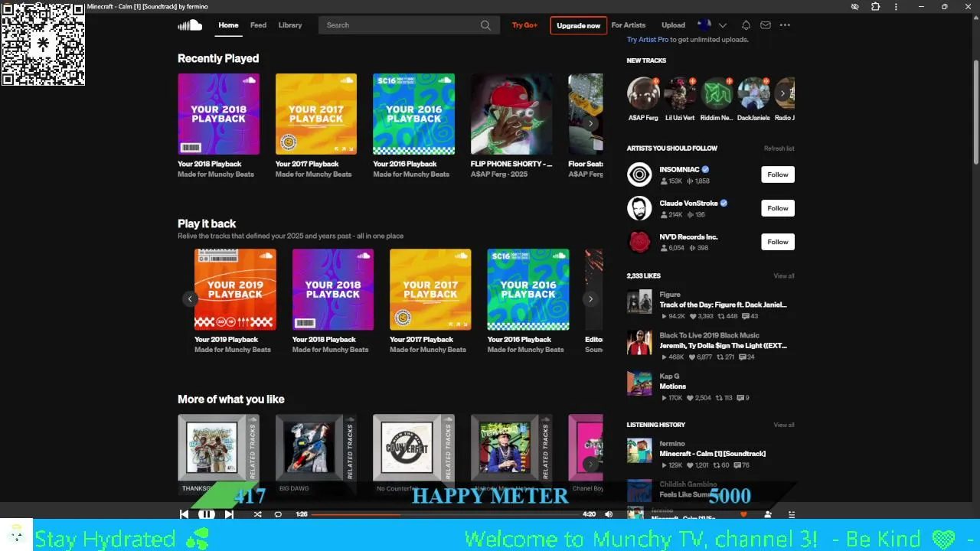Click the follow-user icon in player bar
The image size is (980, 551).
[x=767, y=514]
